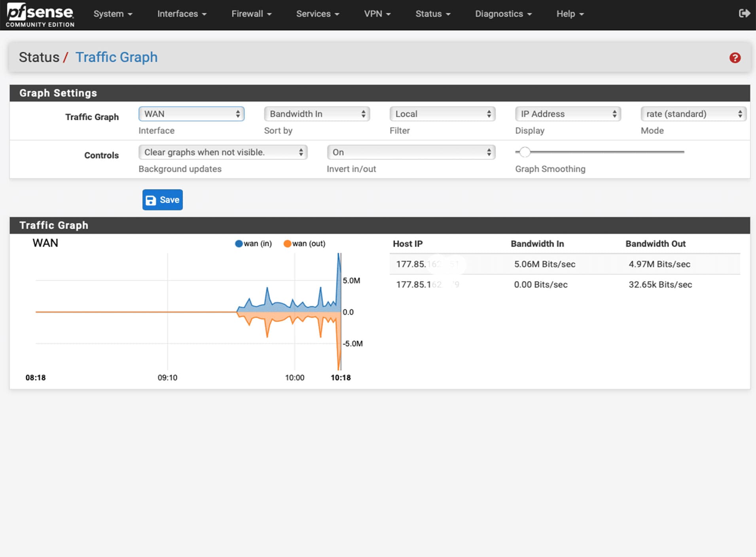
Task: Click the first Host IP table row
Action: point(565,264)
